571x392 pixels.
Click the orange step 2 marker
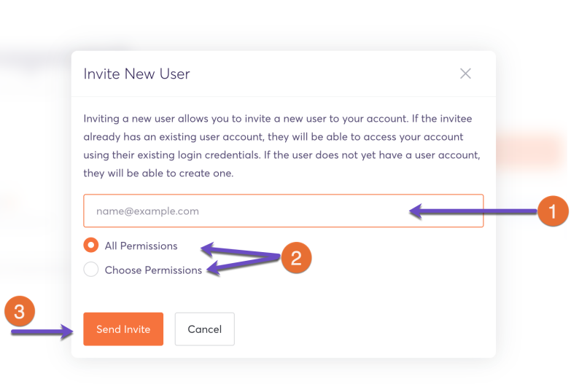(295, 257)
